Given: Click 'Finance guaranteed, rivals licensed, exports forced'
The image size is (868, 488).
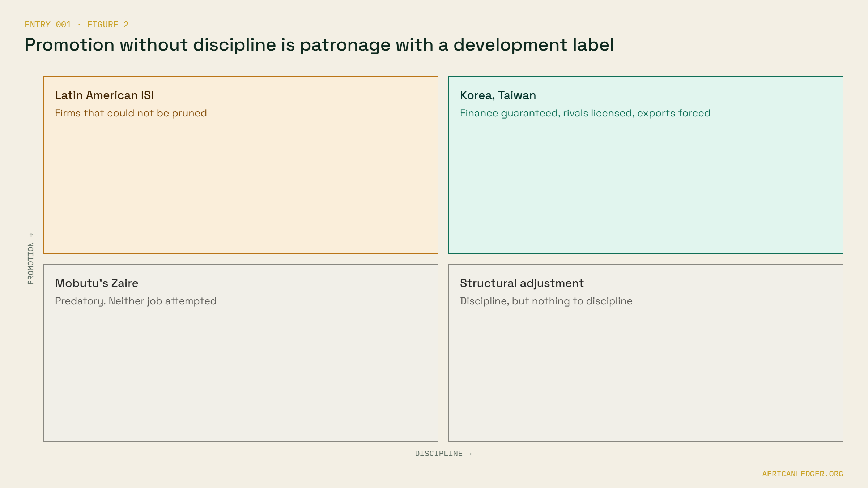Looking at the screenshot, I should [x=585, y=113].
